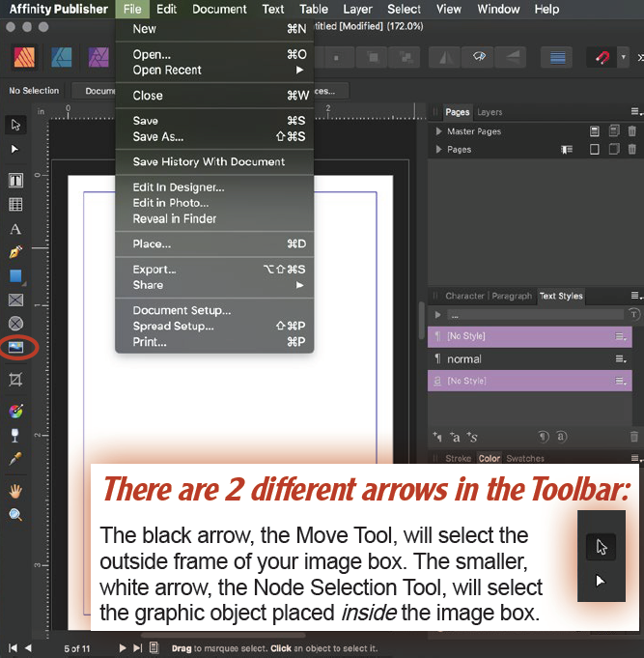Toggle the snapping magnet button
The height and width of the screenshot is (658, 644).
pos(604,58)
